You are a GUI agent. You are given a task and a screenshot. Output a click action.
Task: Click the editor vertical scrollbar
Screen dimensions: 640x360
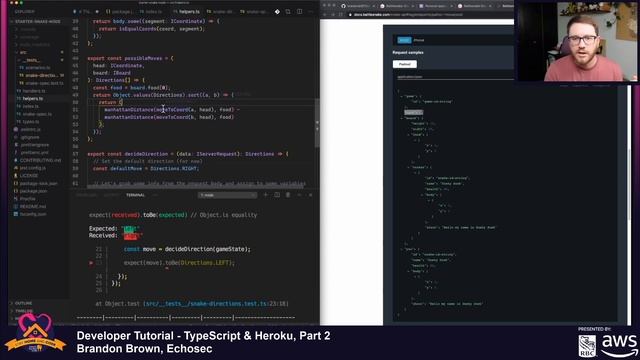point(317,122)
